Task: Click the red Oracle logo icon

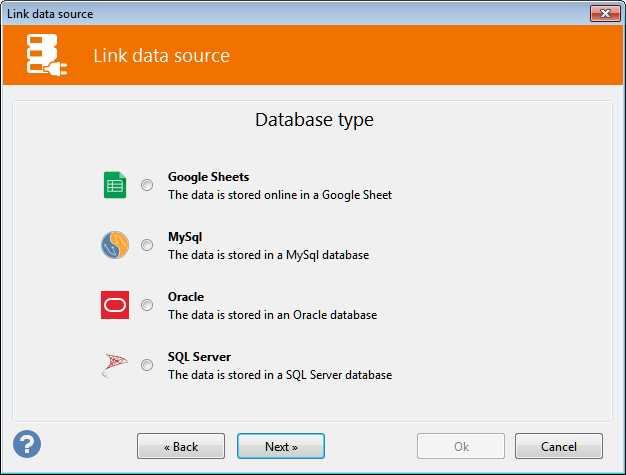Action: click(115, 305)
